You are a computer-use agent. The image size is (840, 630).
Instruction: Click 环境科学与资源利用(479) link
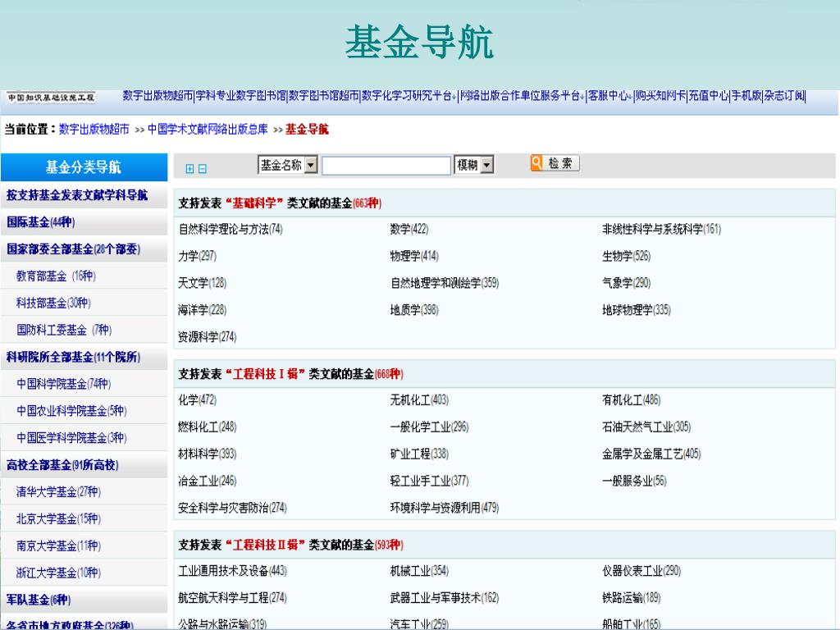click(444, 508)
